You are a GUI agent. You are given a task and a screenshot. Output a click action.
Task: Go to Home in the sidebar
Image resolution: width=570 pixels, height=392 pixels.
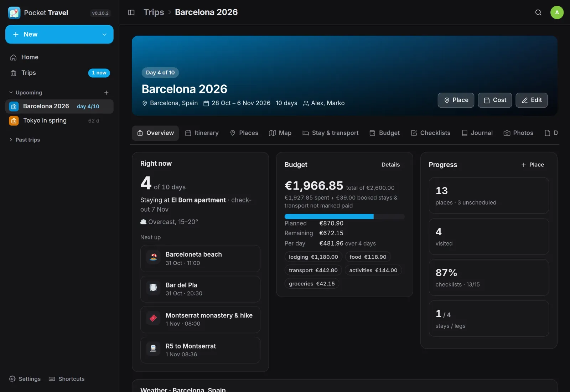pos(59,57)
